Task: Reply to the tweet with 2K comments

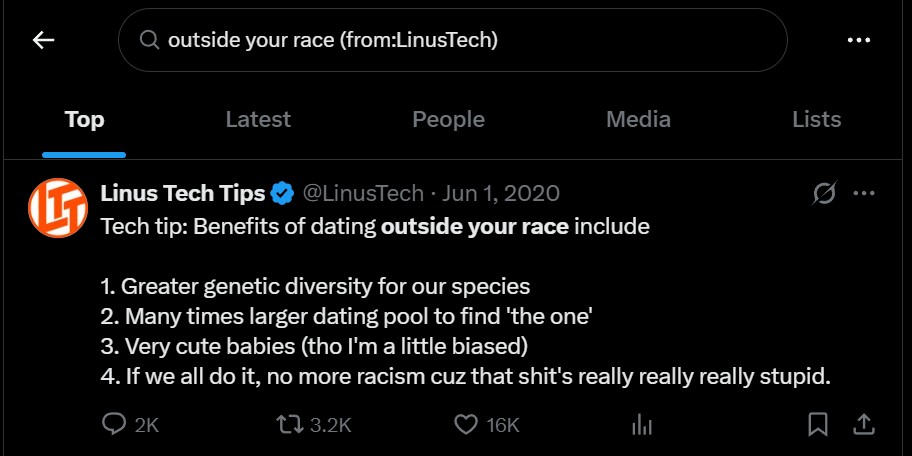Action: 130,425
